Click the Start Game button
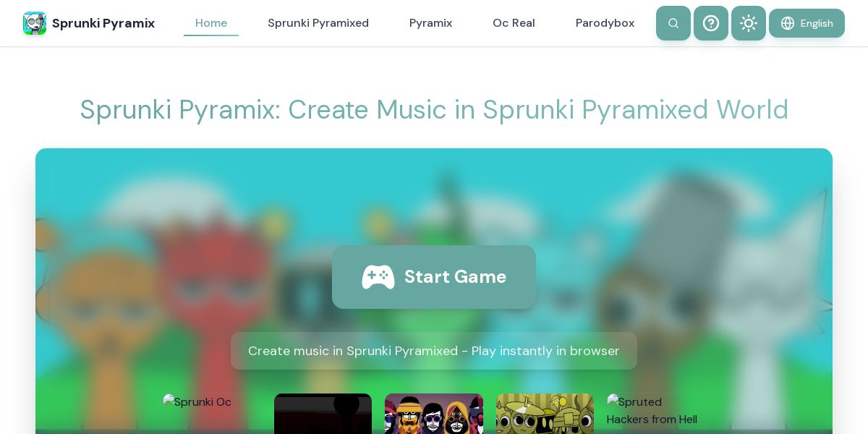The width and height of the screenshot is (868, 434). click(x=434, y=277)
